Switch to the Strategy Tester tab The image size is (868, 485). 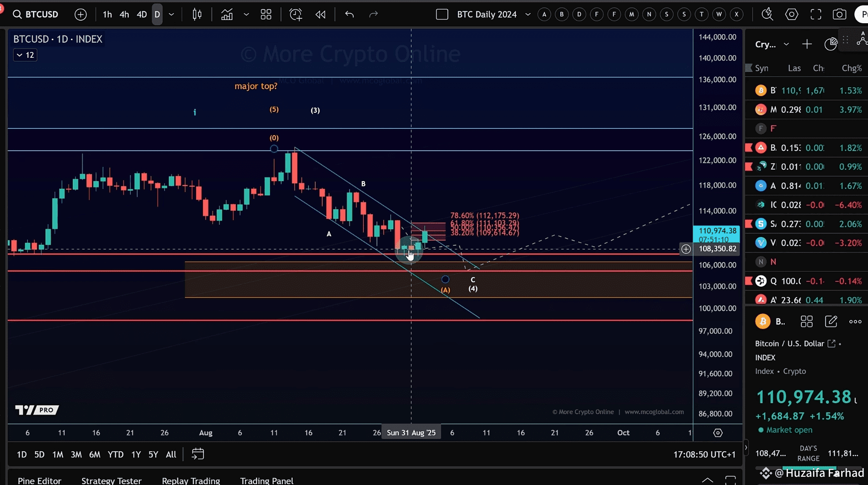111,481
